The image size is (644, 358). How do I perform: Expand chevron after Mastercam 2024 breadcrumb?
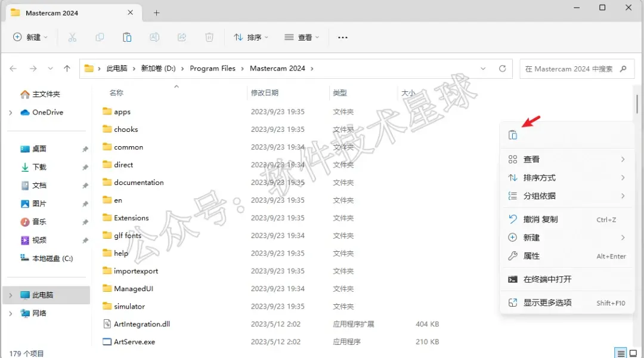(x=312, y=69)
